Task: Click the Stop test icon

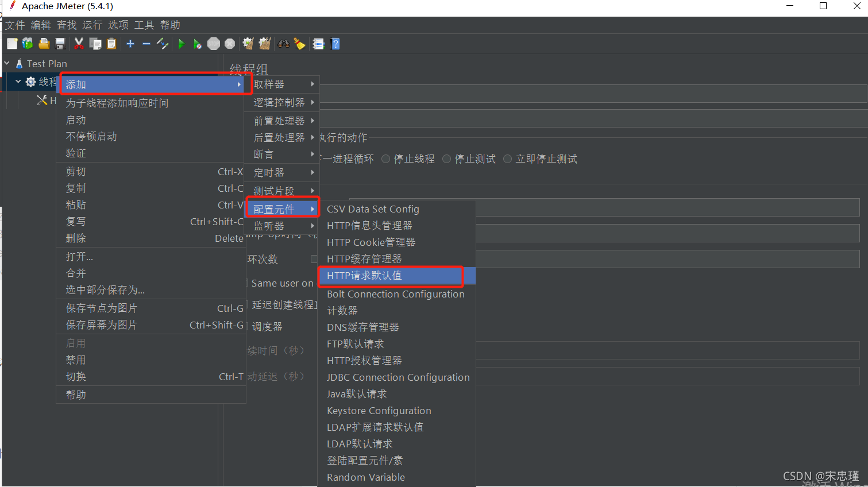Action: click(x=214, y=44)
